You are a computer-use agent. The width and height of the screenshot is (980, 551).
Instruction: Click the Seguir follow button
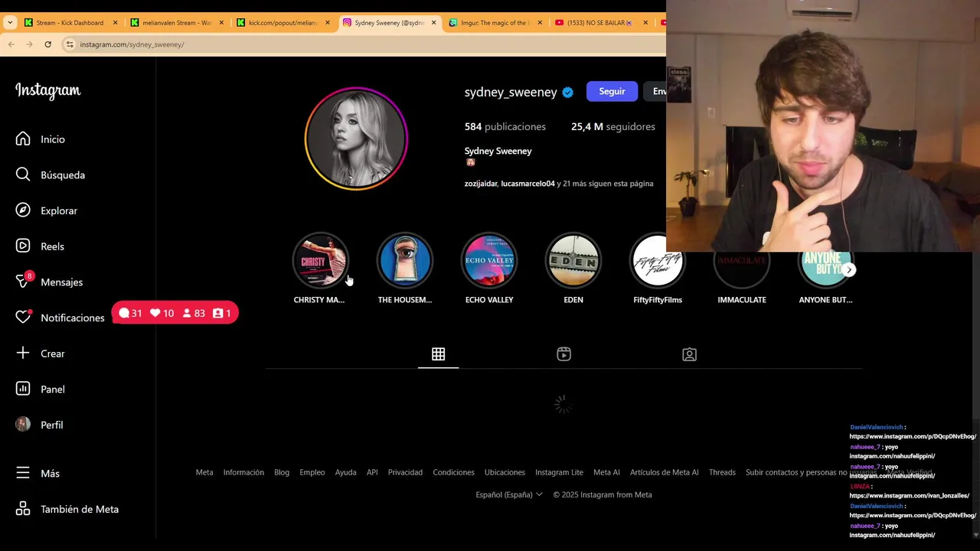612,92
